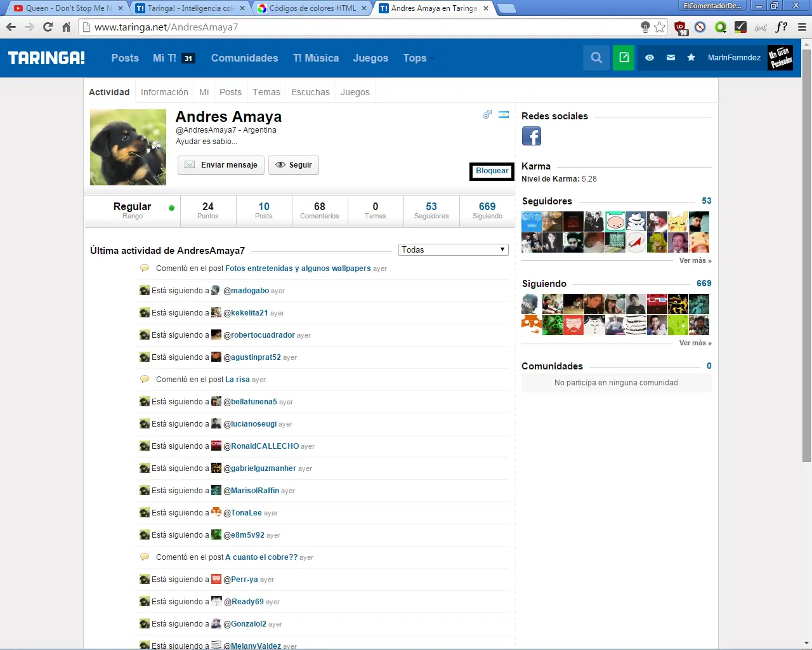Open the browser home icon
Viewport: 812px width, 650px height.
(66, 27)
